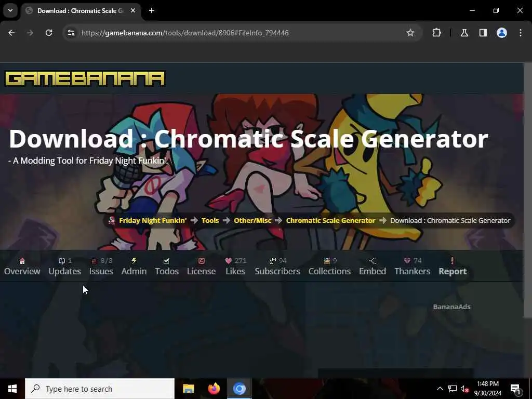The width and height of the screenshot is (532, 399).
Task: Open the Thankers tab
Action: coord(412,267)
